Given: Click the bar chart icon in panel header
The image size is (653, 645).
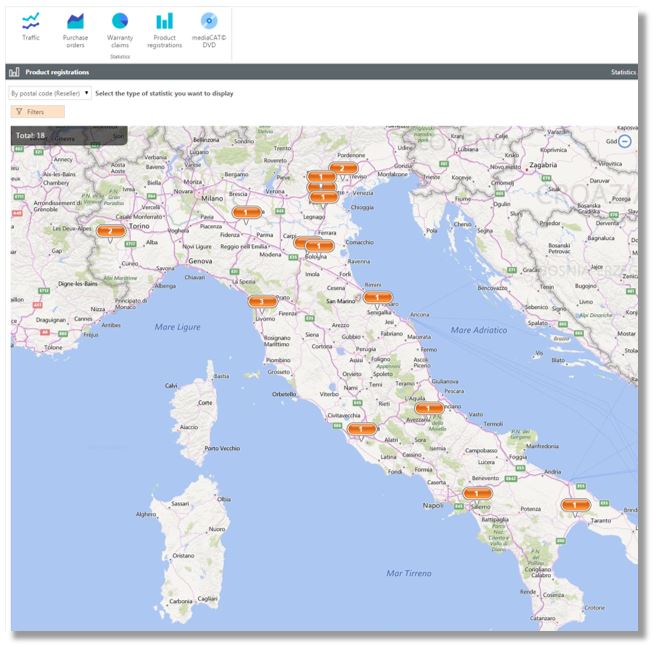Looking at the screenshot, I should point(14,73).
